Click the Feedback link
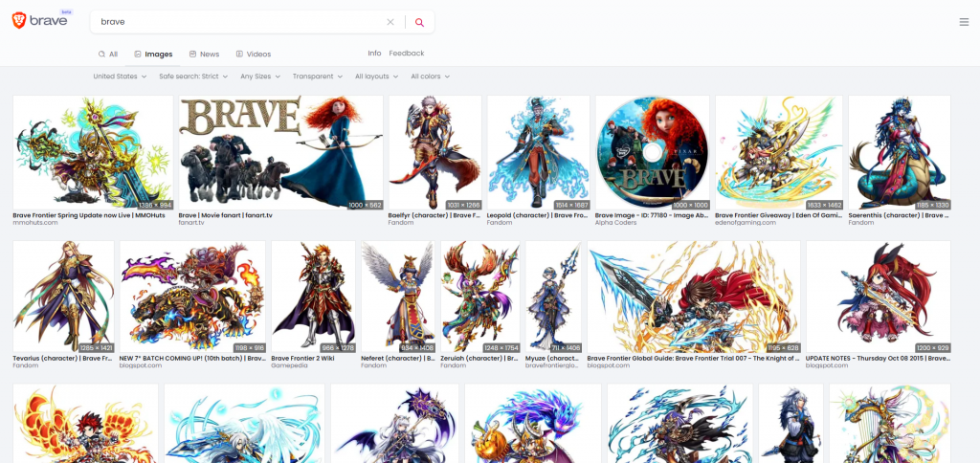Viewport: 980px width, 463px height. [407, 54]
